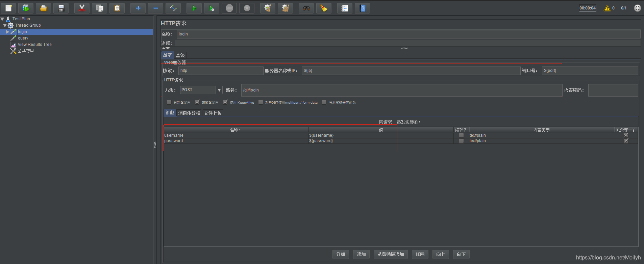This screenshot has height=264, width=644.
Task: Enable multipart / form-data for POST
Action: pyautogui.click(x=261, y=102)
